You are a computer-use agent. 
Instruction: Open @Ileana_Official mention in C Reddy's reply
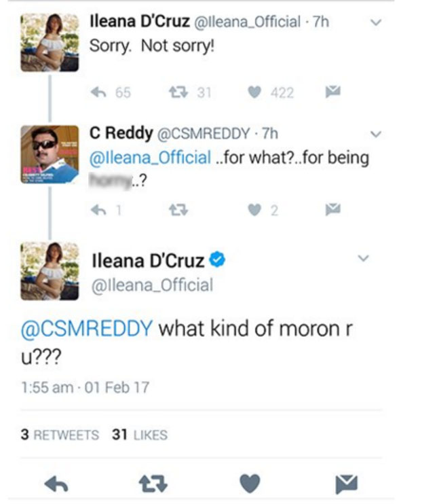tap(150, 158)
